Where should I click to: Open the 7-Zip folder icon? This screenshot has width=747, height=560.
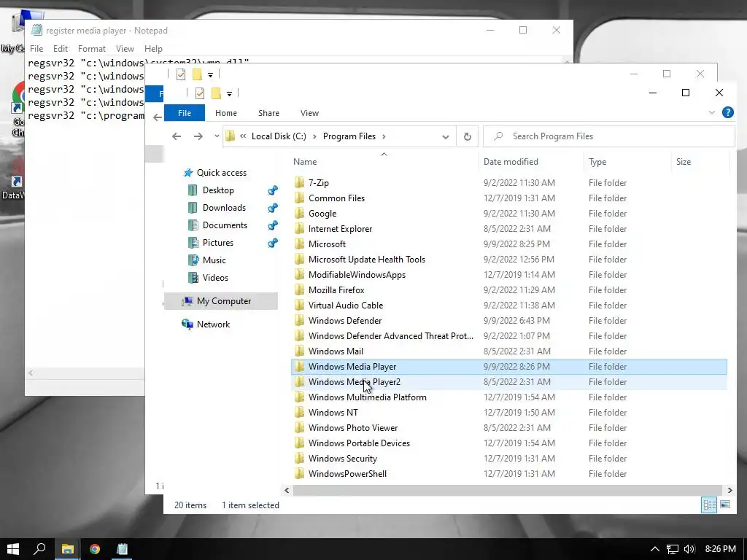(299, 183)
